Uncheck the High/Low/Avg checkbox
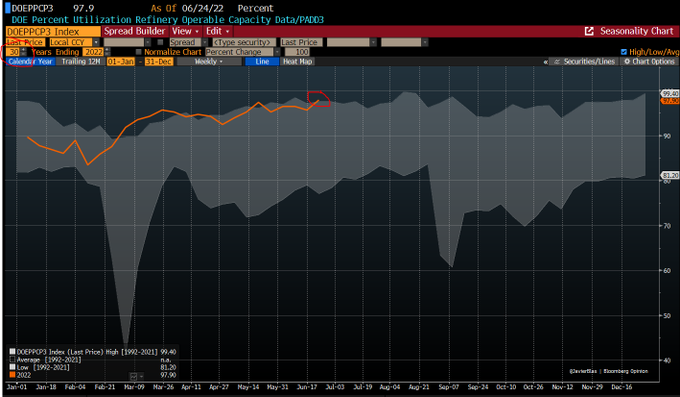680x397 pixels. tap(624, 52)
